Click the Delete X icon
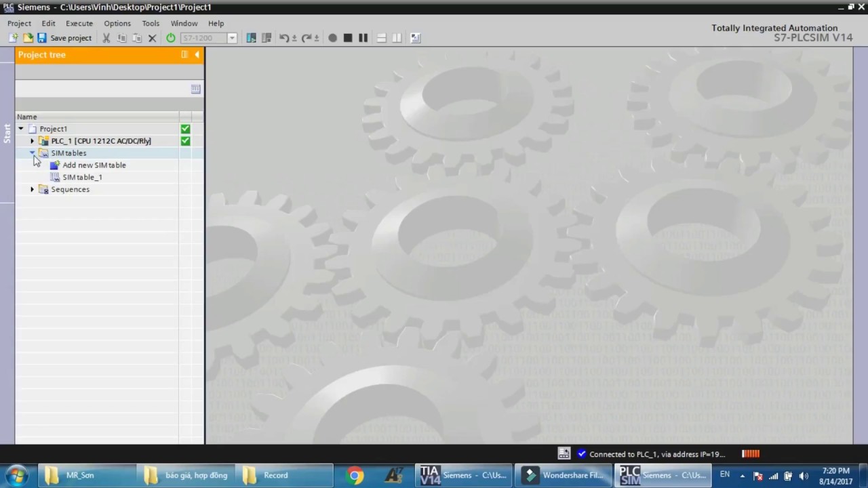The image size is (868, 488). (x=153, y=38)
